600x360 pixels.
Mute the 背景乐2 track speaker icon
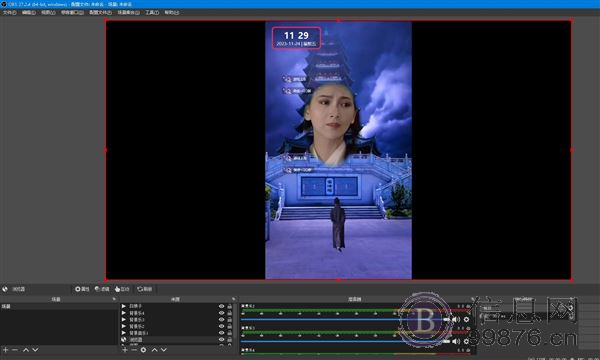[456, 319]
